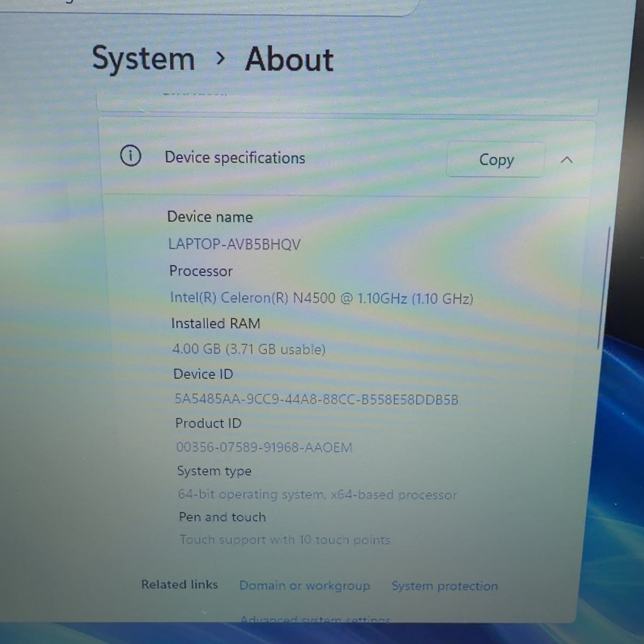The image size is (644, 644).
Task: Open the Advanced system settings link
Action: coord(315,620)
